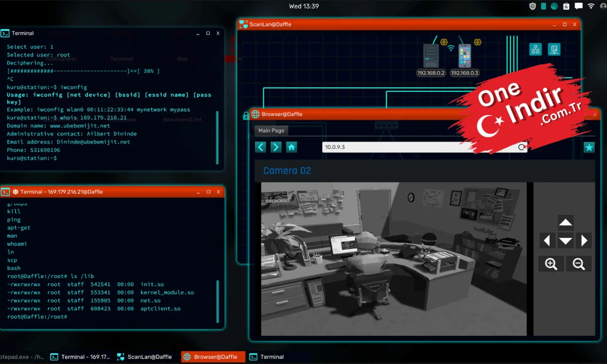The height and width of the screenshot is (364, 607).
Task: Click the apt-get command in the list
Action: coord(19,227)
